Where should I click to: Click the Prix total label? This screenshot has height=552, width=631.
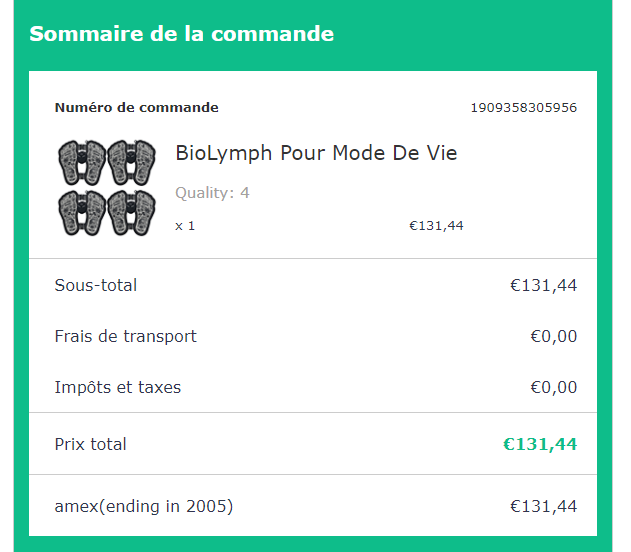coord(90,444)
